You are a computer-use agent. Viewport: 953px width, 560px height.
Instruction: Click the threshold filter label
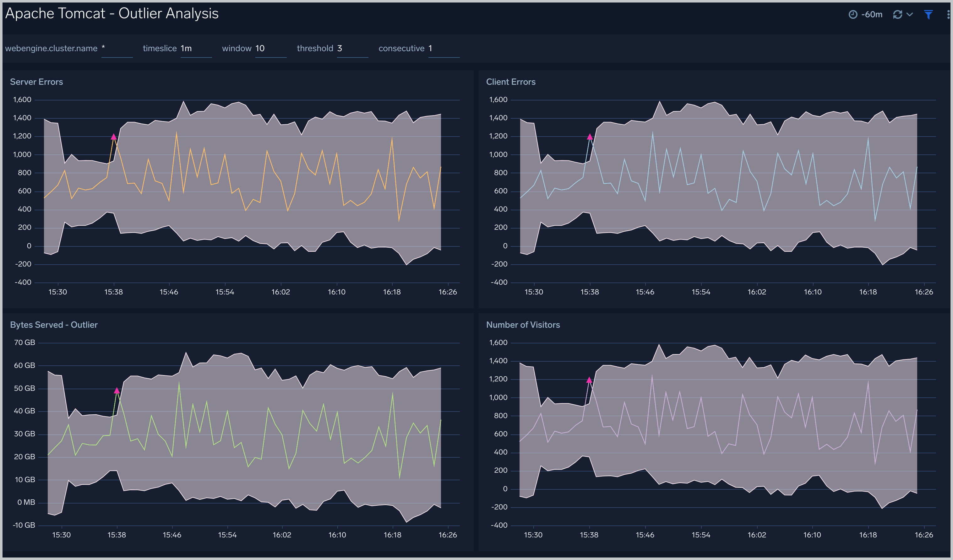click(x=315, y=49)
